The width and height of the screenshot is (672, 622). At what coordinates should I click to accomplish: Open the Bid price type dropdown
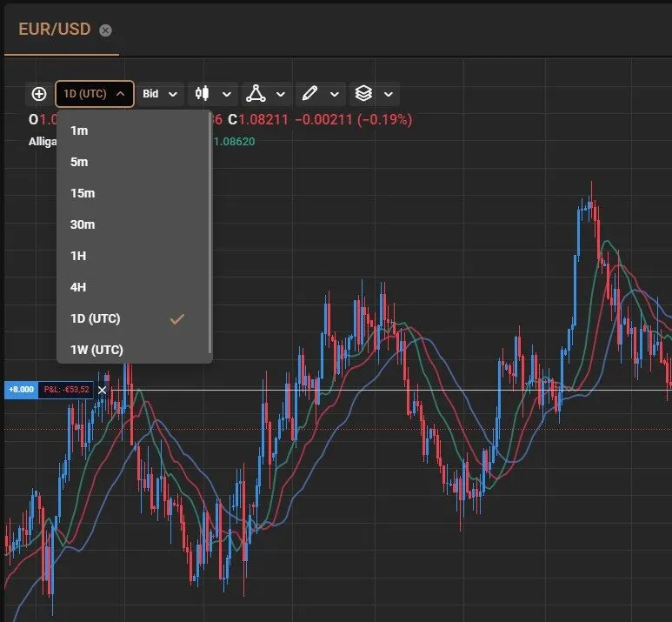tap(160, 94)
